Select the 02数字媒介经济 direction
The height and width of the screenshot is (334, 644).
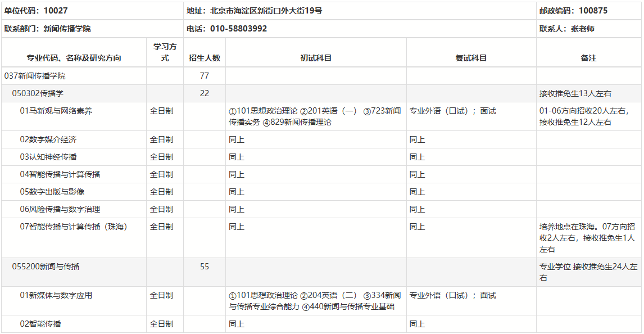[x=48, y=139]
